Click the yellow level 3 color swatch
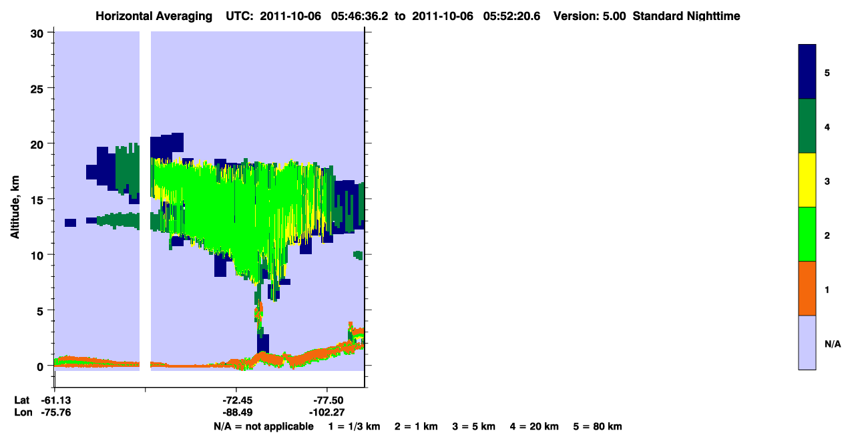The image size is (868, 445). click(x=807, y=180)
